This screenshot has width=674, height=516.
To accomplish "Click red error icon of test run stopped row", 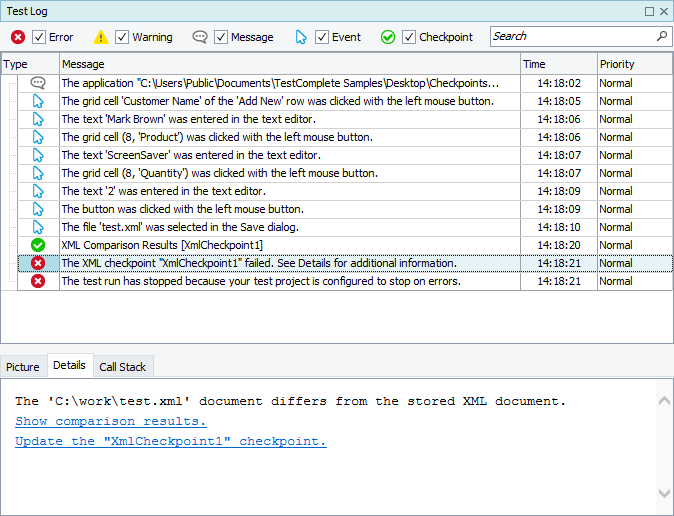I will point(38,281).
